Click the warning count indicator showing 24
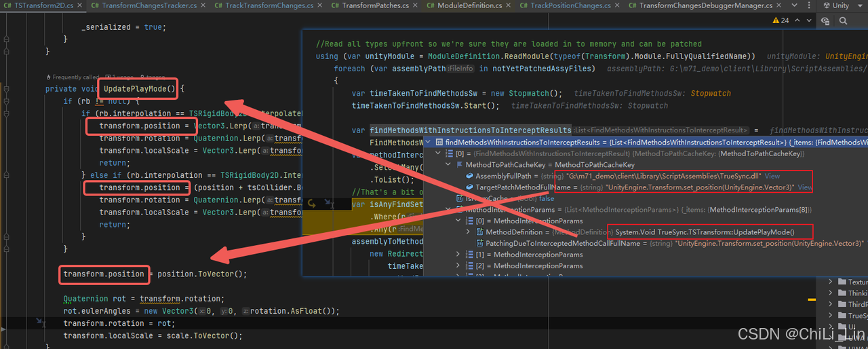The height and width of the screenshot is (349, 868). [781, 20]
